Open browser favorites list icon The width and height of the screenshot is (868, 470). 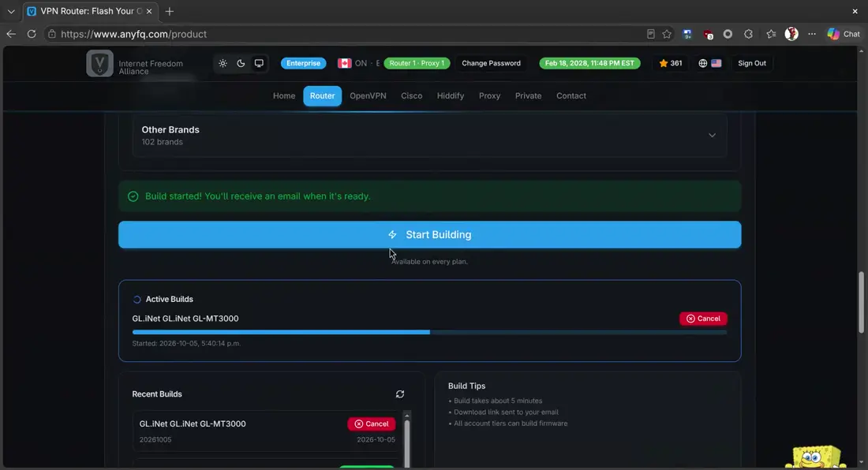[x=771, y=34]
